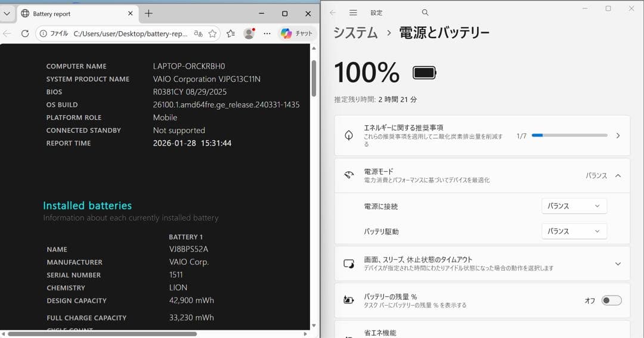Viewport: 644px width, 338px height.
Task: Click 33,230 mWh full charge capacity
Action: coord(191,318)
